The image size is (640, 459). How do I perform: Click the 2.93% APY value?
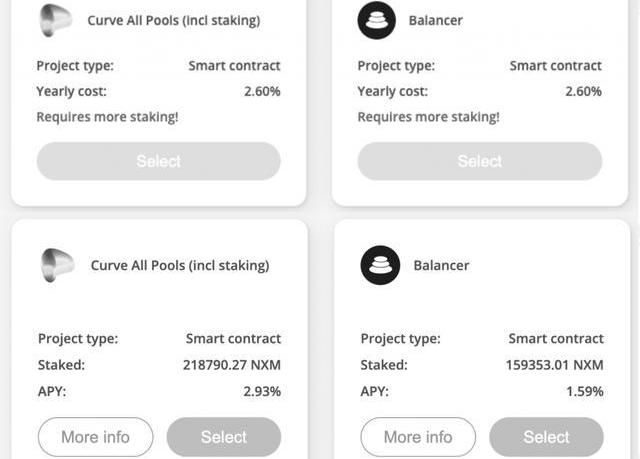(x=262, y=391)
